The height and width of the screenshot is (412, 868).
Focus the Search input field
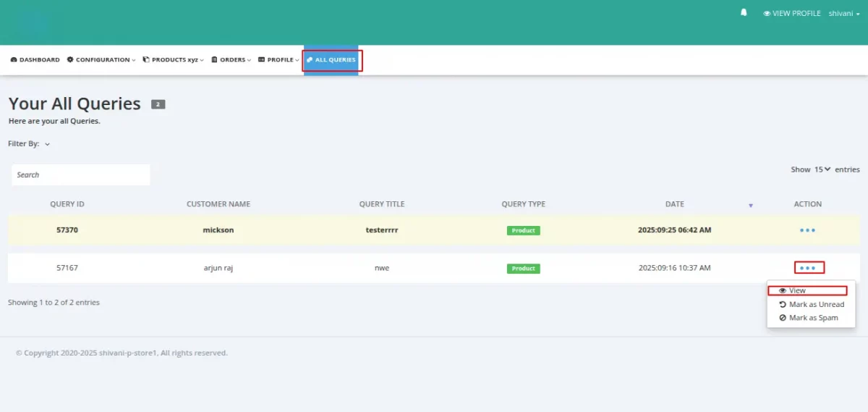point(80,175)
